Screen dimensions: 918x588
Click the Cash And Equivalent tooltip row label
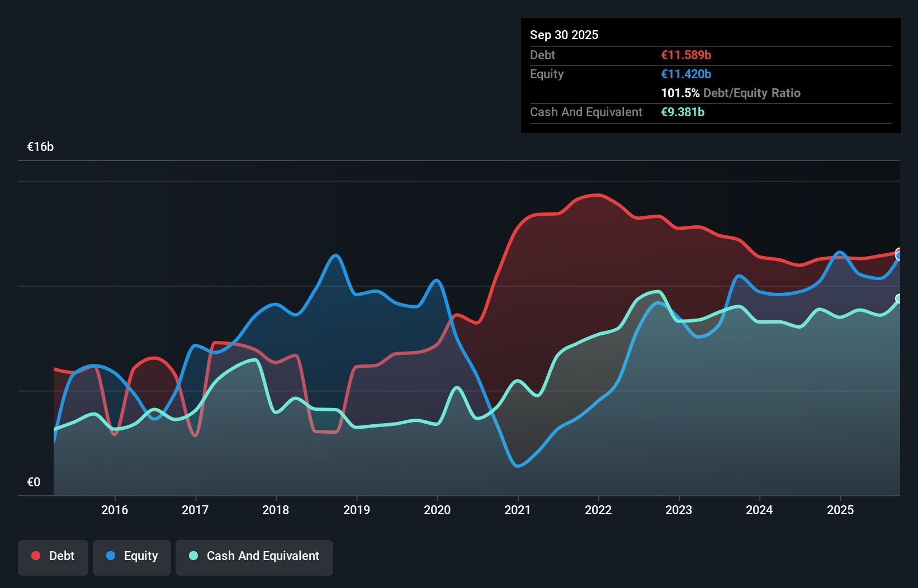coord(586,112)
